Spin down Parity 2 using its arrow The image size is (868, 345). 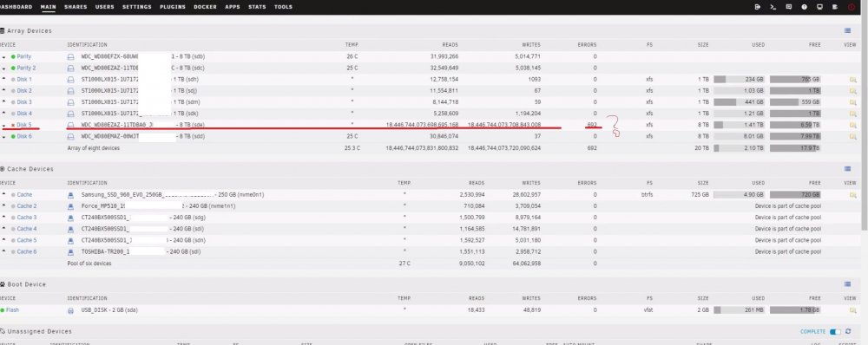pos(3,68)
